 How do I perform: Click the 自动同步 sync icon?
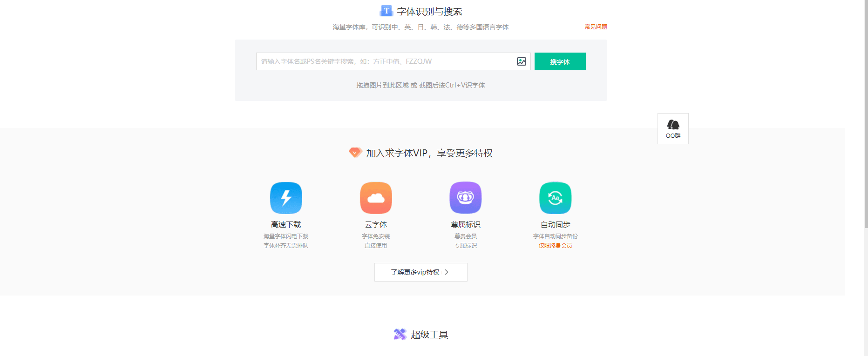(x=556, y=198)
